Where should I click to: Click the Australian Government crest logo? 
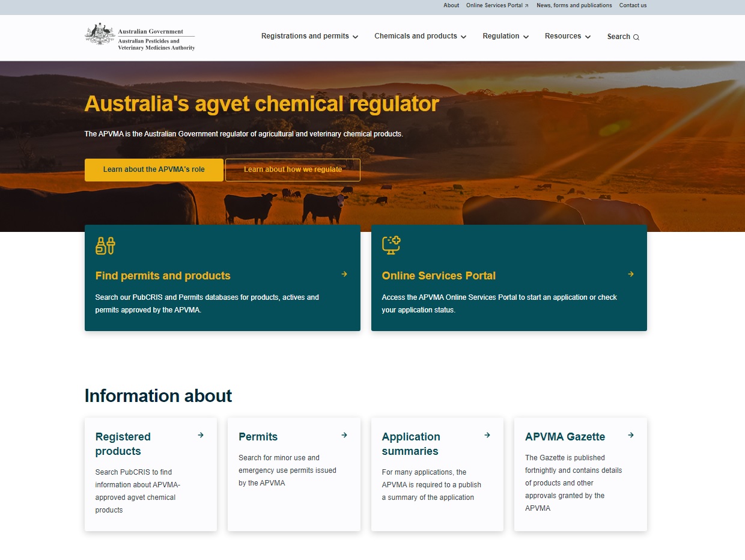pyautogui.click(x=100, y=35)
